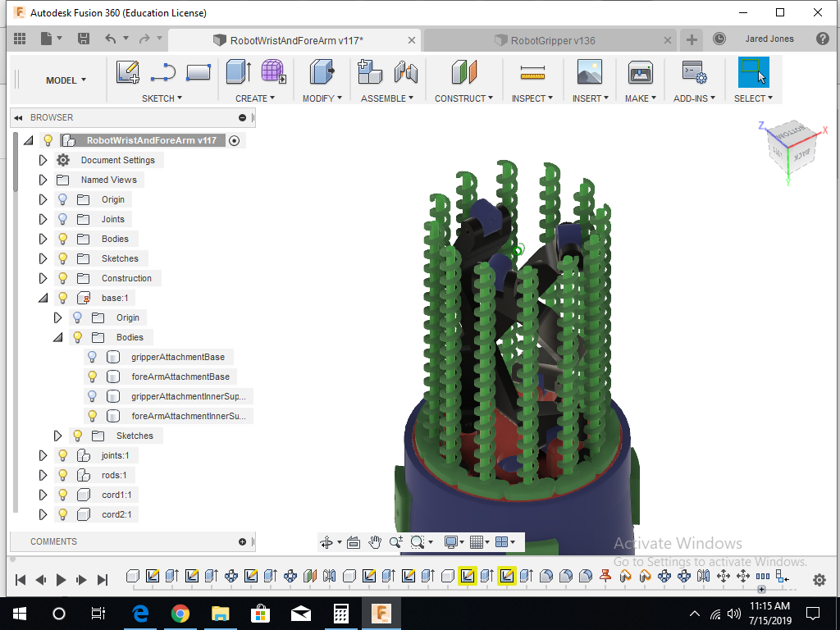
Task: Play the timeline
Action: pos(61,580)
